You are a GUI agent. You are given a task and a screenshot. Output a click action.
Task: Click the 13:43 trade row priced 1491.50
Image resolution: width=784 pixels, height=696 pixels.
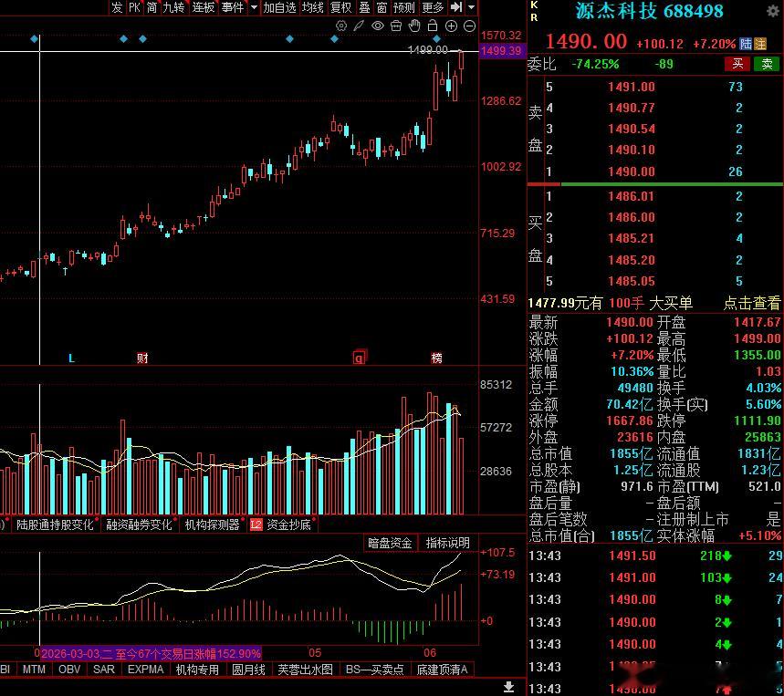[655, 556]
